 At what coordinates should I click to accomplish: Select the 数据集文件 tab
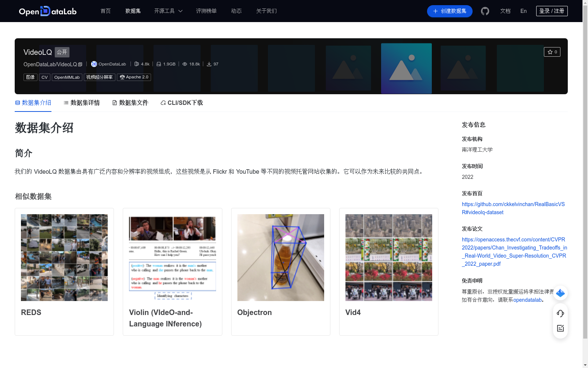[x=130, y=103]
